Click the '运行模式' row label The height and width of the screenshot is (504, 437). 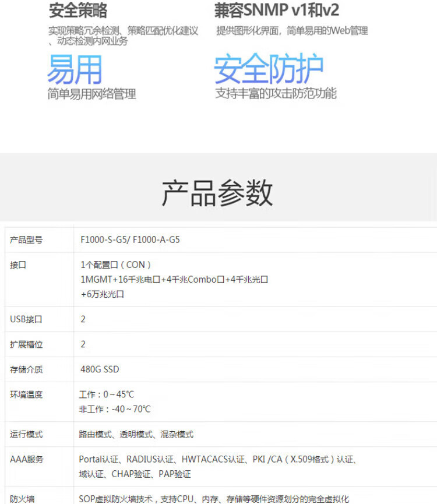click(26, 434)
